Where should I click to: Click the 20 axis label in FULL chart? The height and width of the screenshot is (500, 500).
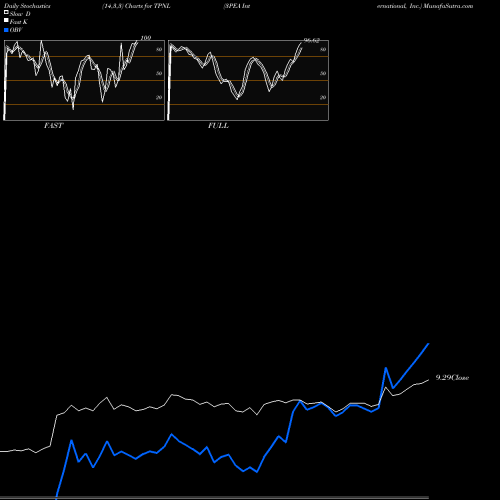coord(323,97)
